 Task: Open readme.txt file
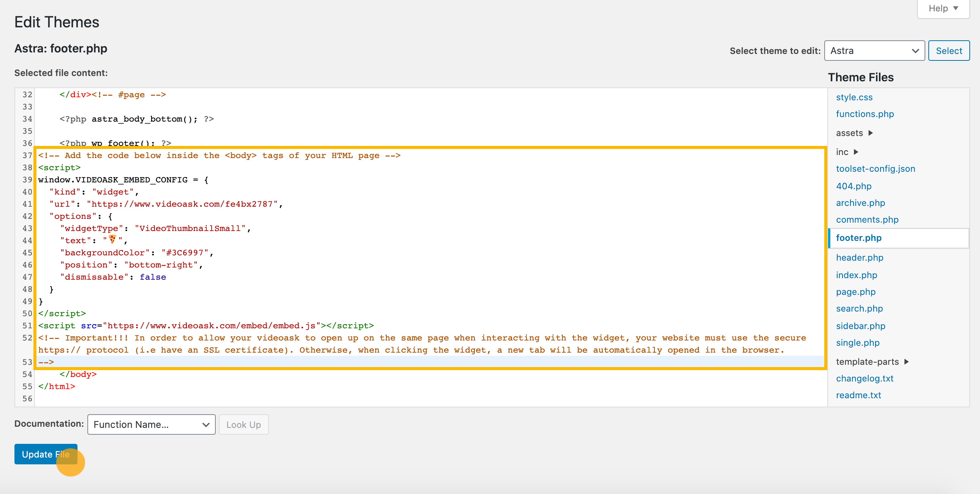click(x=858, y=396)
